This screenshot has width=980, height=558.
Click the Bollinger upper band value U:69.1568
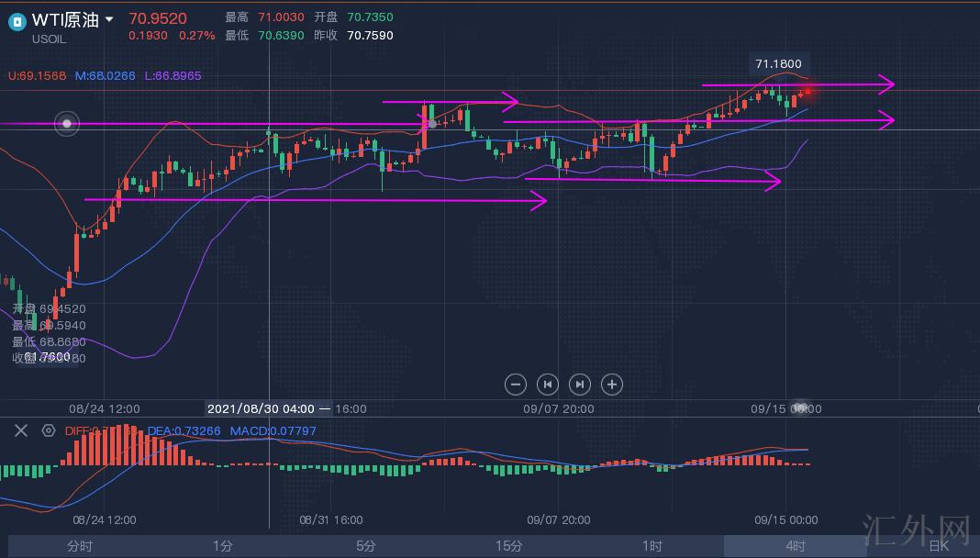coord(37,76)
